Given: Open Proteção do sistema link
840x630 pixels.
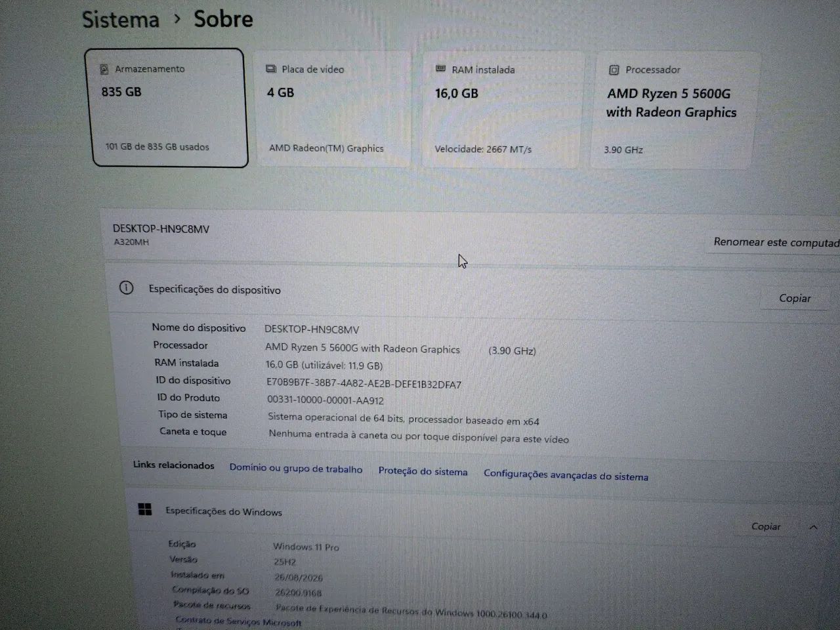Looking at the screenshot, I should [423, 471].
